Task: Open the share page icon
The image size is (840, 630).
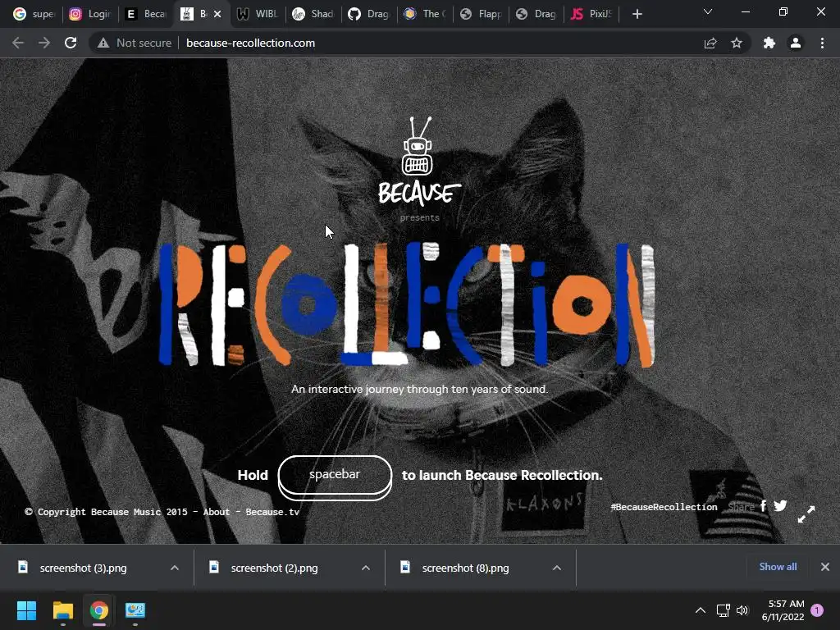Action: (x=710, y=43)
